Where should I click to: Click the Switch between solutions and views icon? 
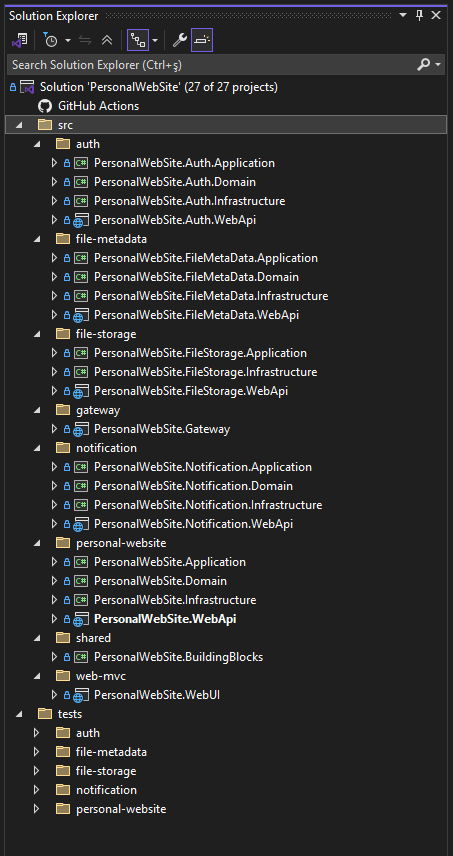coord(20,40)
